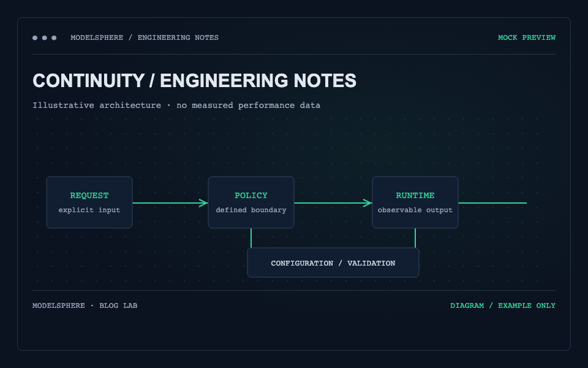Click the first window dot in header
The image size is (588, 368).
(35, 38)
